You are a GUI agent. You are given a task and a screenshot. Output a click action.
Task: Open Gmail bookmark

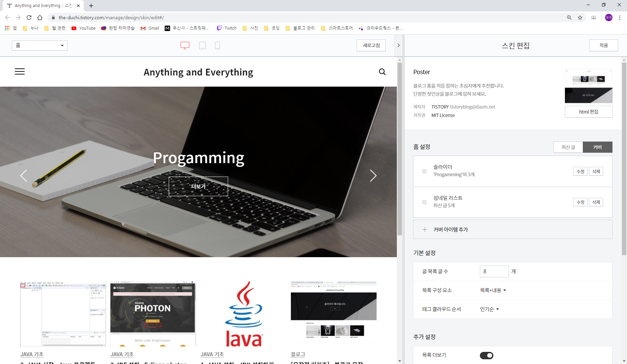tap(150, 28)
